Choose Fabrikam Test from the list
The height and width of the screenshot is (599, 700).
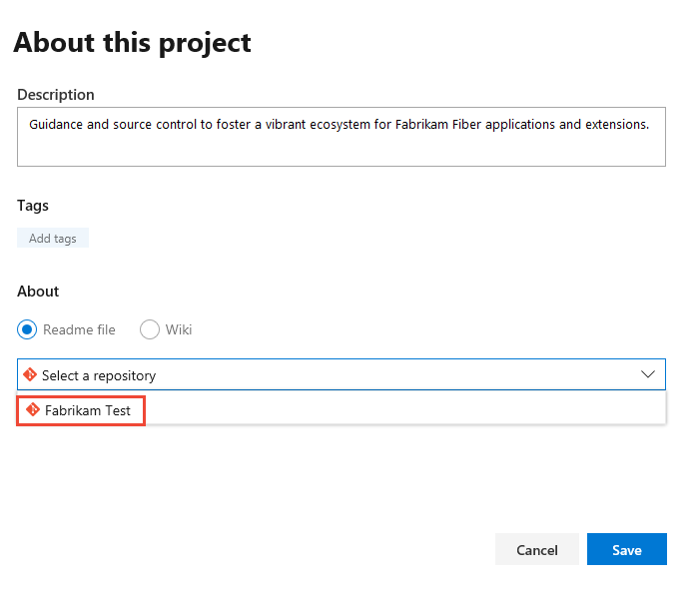pyautogui.click(x=88, y=409)
